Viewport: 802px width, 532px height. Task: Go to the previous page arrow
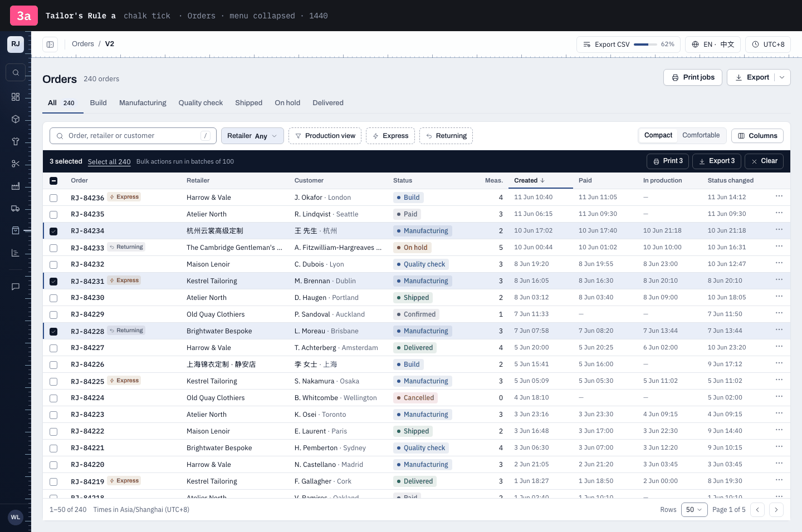[757, 510]
